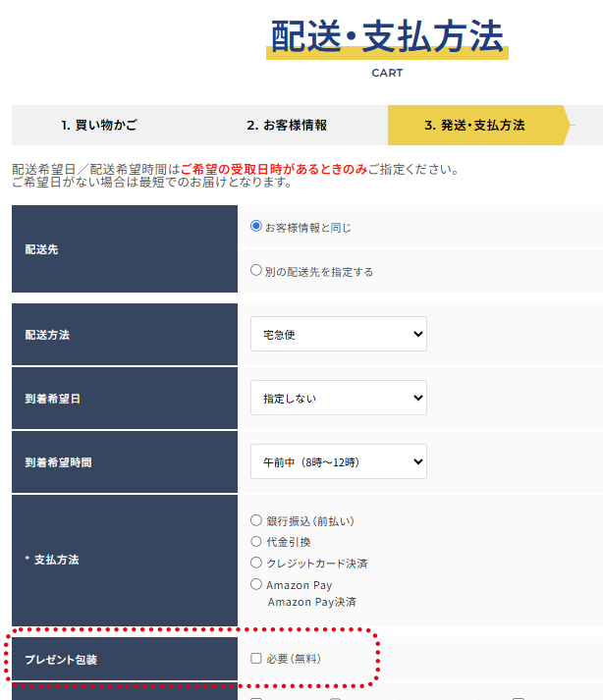Pick クレジットカード決済 as payment method
The width and height of the screenshot is (603, 700).
pos(256,564)
